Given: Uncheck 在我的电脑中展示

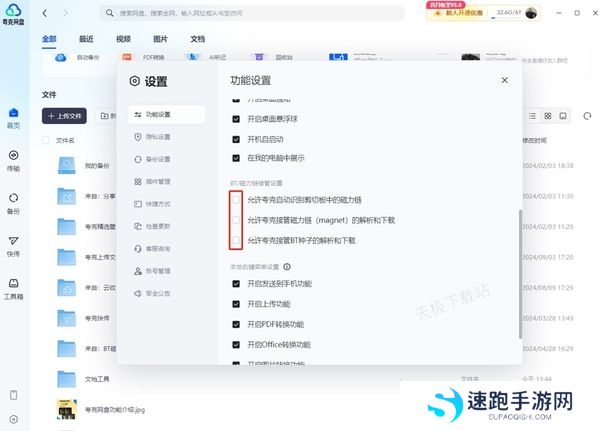Looking at the screenshot, I should (x=236, y=158).
